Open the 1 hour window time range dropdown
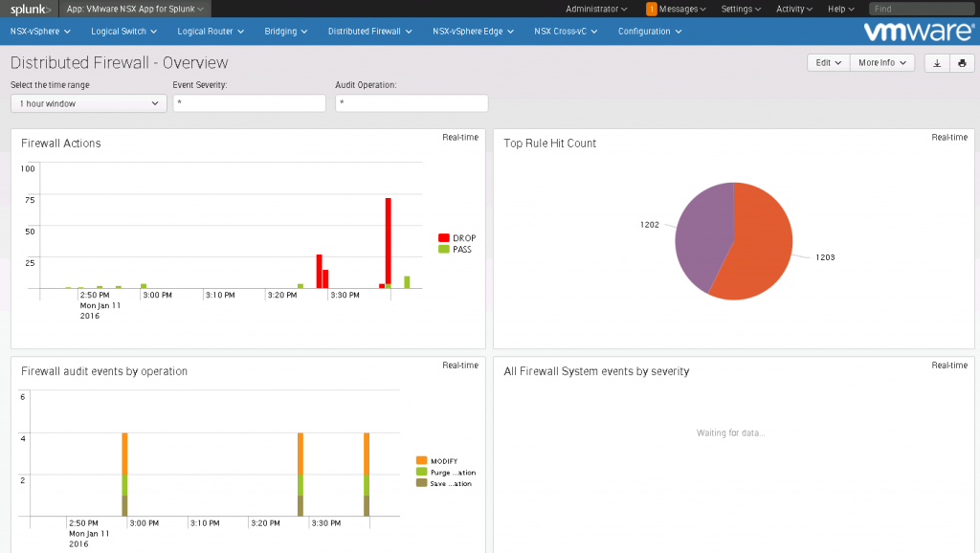Viewport: 980px width, 553px height. 89,103
